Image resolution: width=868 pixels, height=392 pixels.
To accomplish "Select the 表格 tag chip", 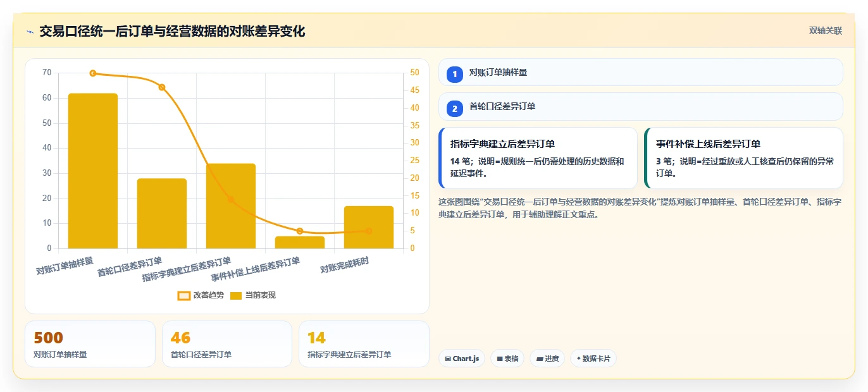I will 507,358.
